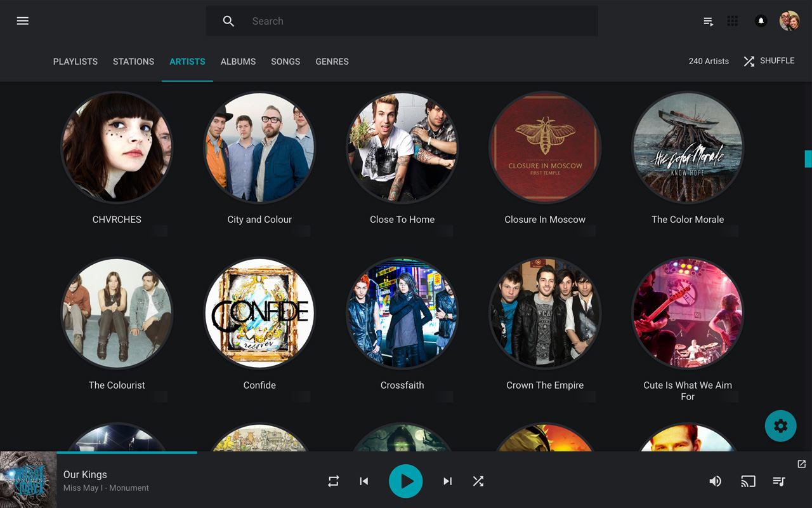Click the 240 Artists count text
This screenshot has width=812, height=508.
pos(709,62)
